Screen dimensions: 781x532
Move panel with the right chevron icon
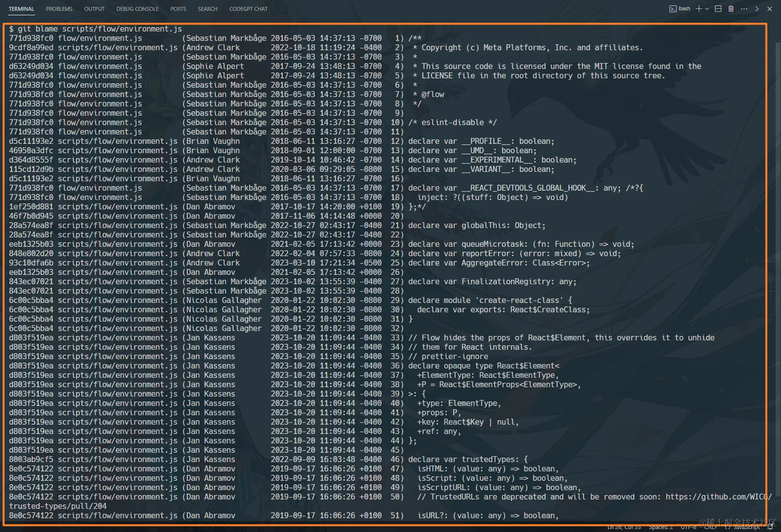tap(757, 9)
